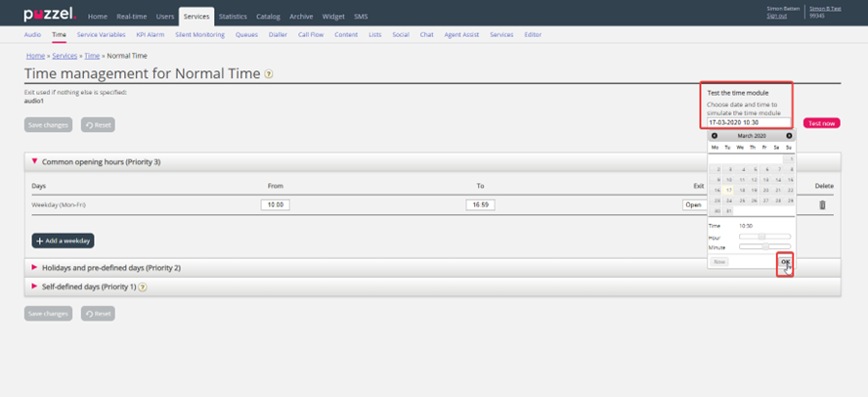Expand Holidays and pre-defined days section
The image size is (868, 397).
[x=110, y=267]
